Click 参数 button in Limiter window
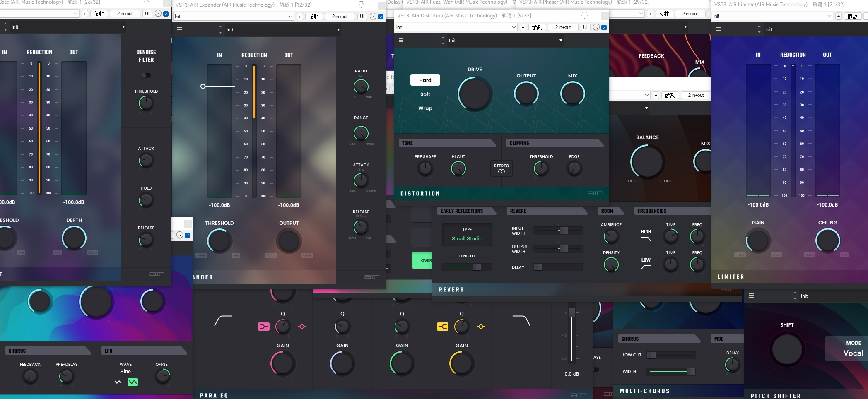The image size is (868, 399). [x=852, y=16]
